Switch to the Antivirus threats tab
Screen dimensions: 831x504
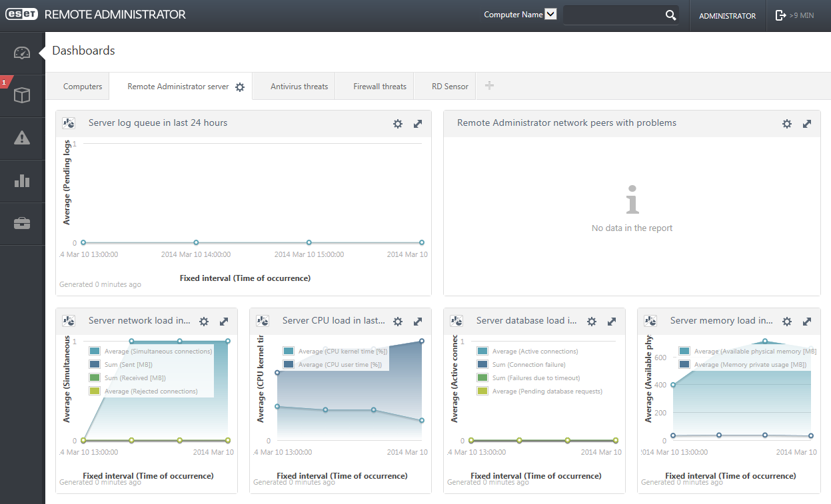[299, 87]
